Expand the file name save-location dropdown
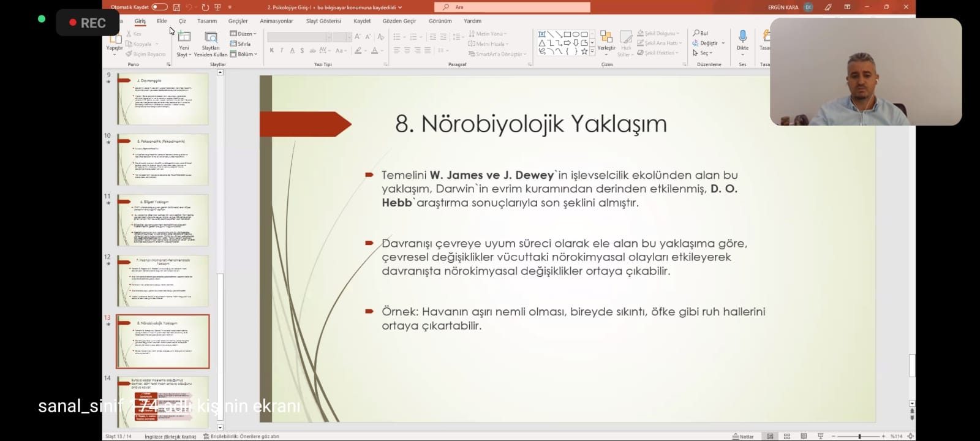Screen dimensions: 980x441 (x=400, y=7)
